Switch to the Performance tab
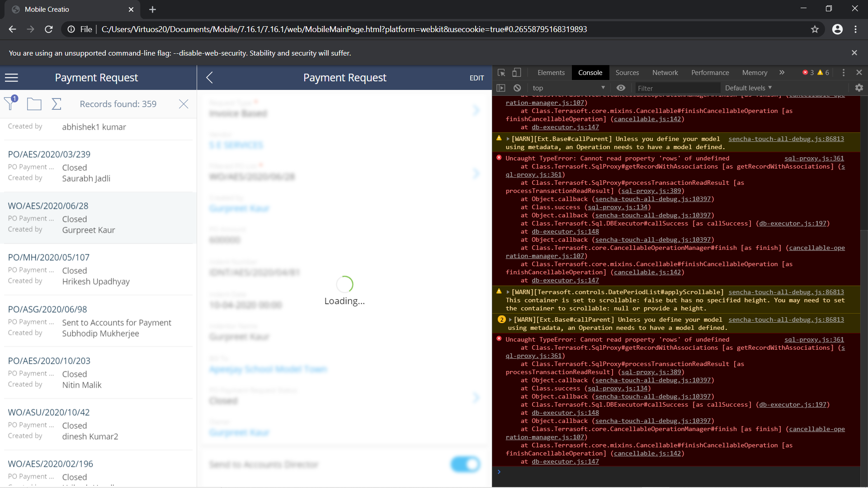Screen dimensions: 868x488 coord(710,72)
